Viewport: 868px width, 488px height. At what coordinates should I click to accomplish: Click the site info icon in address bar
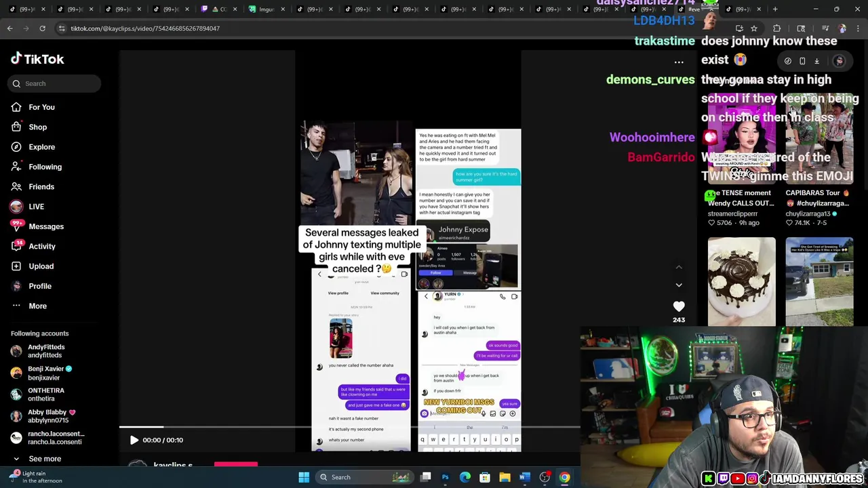61,28
